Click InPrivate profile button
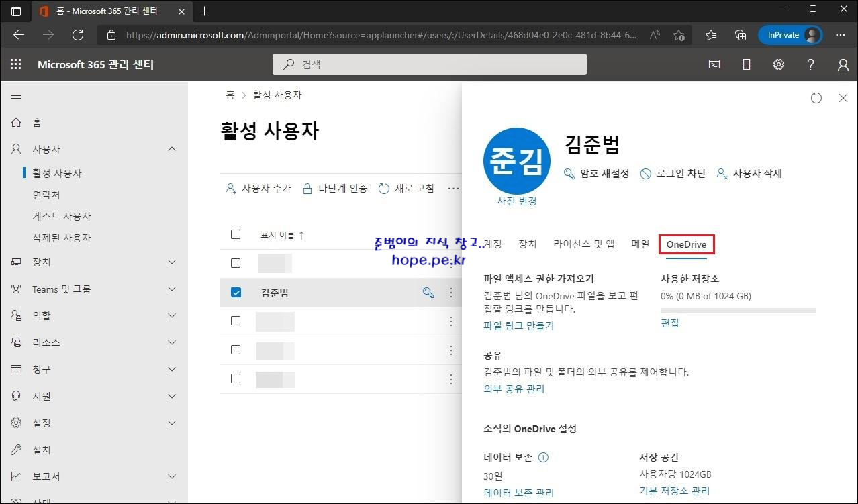This screenshot has height=504, width=858. tap(790, 35)
